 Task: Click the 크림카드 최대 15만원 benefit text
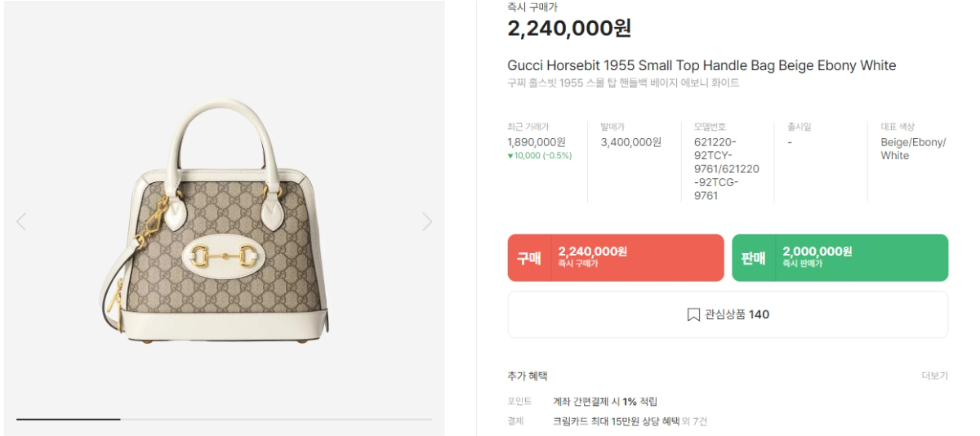tap(616, 421)
